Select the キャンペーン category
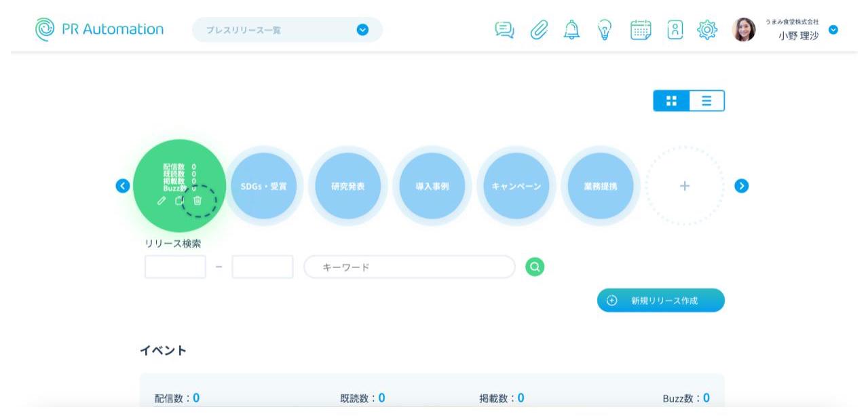Screen dimensions: 868x420 click(516, 186)
